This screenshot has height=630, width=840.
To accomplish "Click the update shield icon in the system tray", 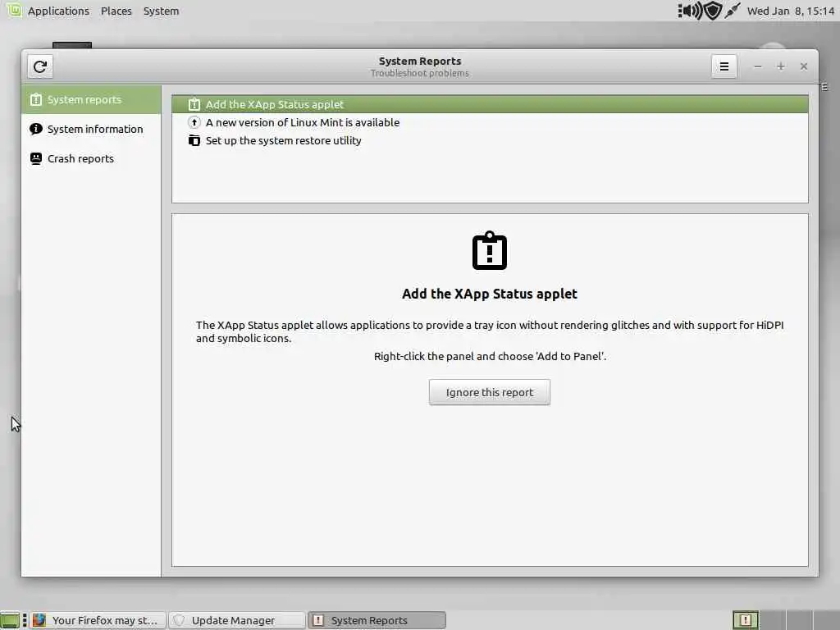I will tap(713, 11).
